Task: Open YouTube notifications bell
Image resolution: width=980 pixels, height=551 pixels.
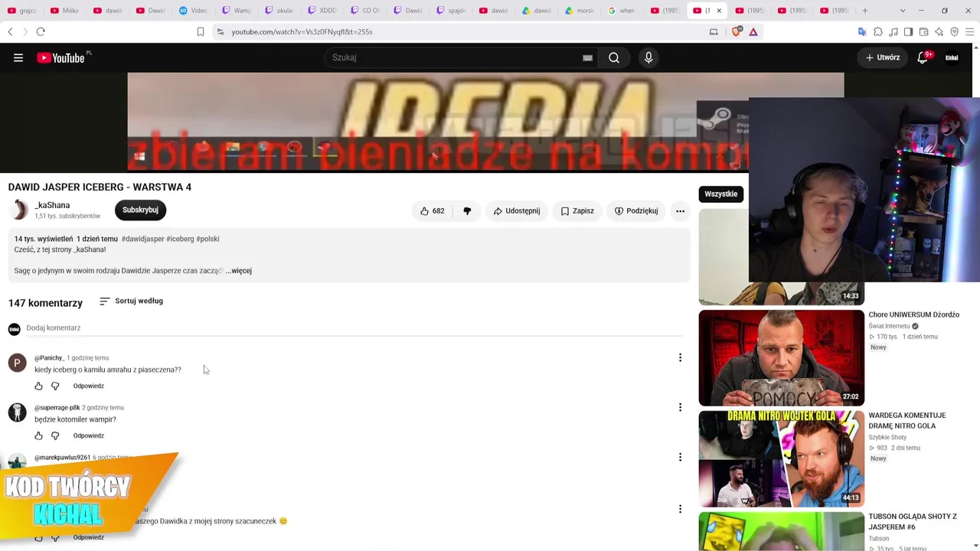Action: pos(923,57)
